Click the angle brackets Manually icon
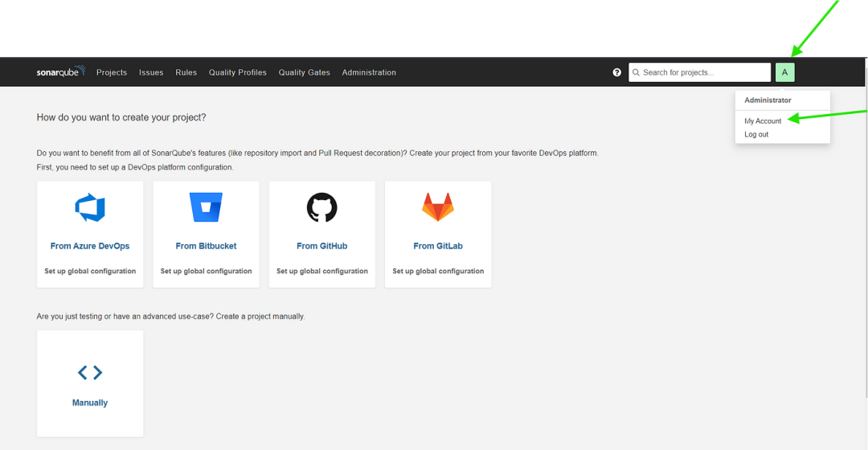This screenshot has width=868, height=450. tap(90, 373)
